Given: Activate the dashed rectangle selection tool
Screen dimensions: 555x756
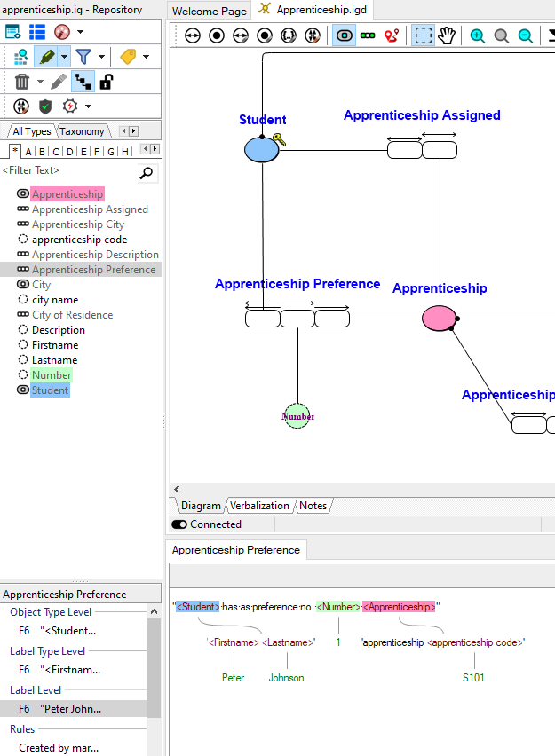Looking at the screenshot, I should click(424, 35).
